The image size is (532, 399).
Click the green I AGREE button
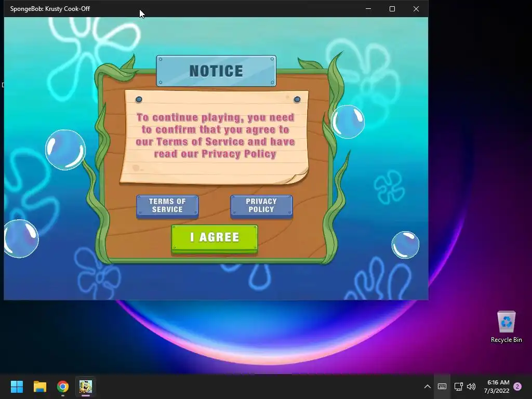(215, 239)
